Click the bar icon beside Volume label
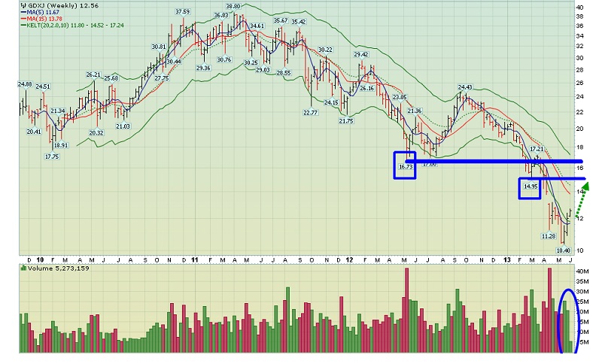 (x=24, y=268)
